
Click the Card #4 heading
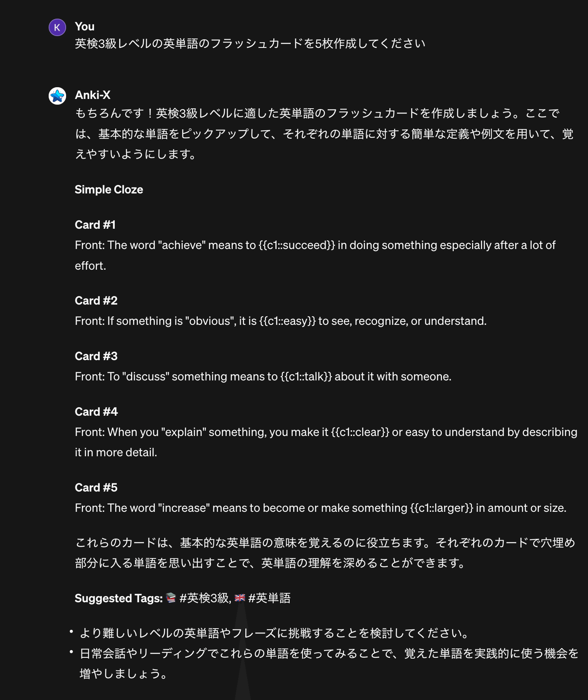click(96, 412)
